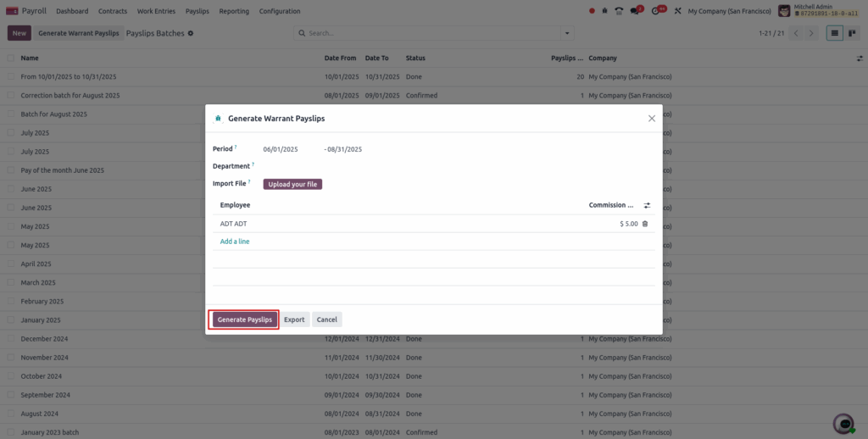Check the April 2025 row checkbox
The width and height of the screenshot is (868, 439).
[10, 264]
